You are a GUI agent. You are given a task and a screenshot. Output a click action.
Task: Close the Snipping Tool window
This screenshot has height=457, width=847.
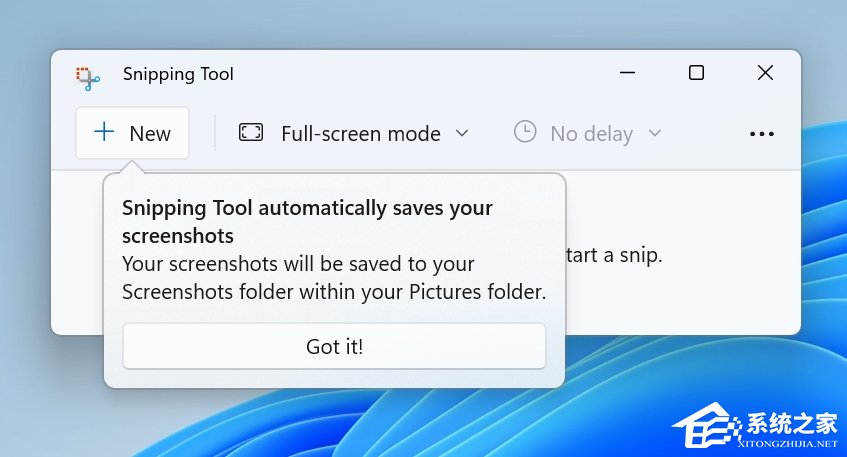click(x=765, y=73)
